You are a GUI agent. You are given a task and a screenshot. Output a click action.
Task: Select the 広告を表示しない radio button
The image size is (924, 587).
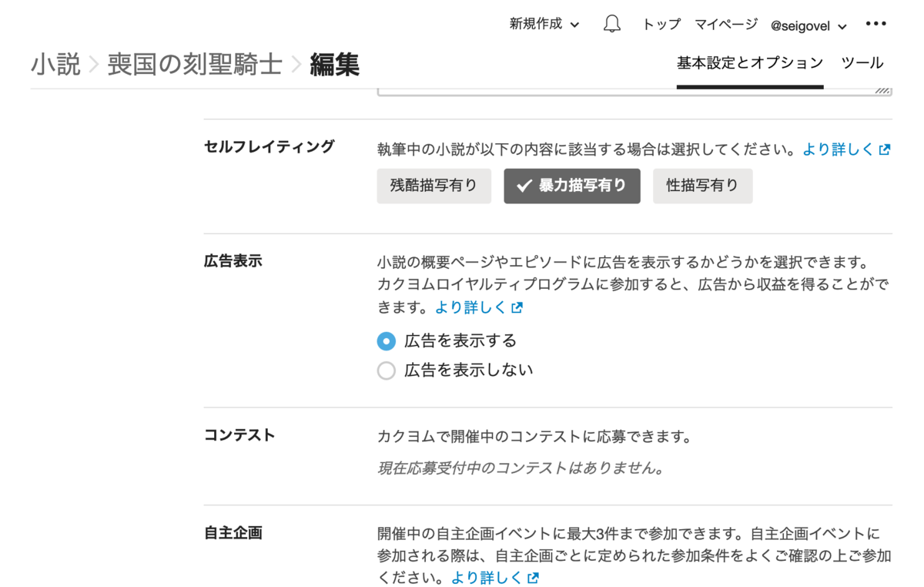point(387,371)
